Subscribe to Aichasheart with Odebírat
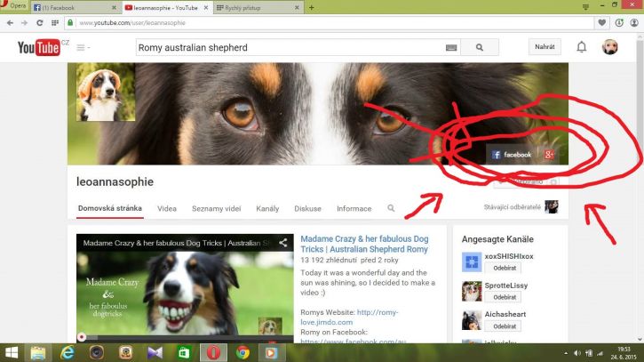Screen dimensions: 644x362 [505, 326]
